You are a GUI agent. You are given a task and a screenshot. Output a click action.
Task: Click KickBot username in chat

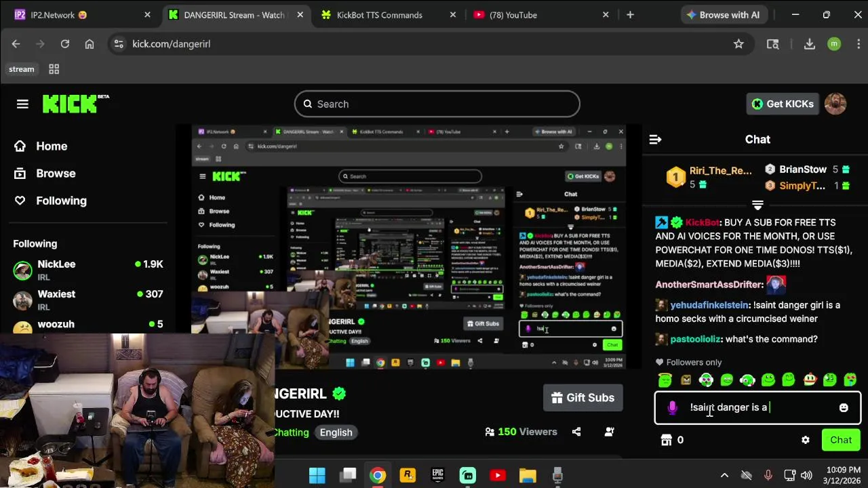[x=702, y=222]
